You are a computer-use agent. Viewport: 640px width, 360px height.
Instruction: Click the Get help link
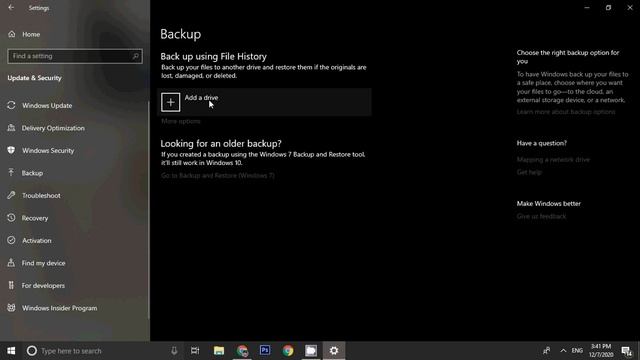[529, 172]
